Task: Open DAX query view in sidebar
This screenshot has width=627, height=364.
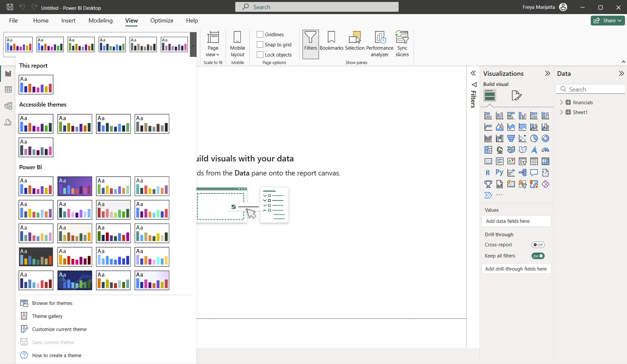Action: 8,123
